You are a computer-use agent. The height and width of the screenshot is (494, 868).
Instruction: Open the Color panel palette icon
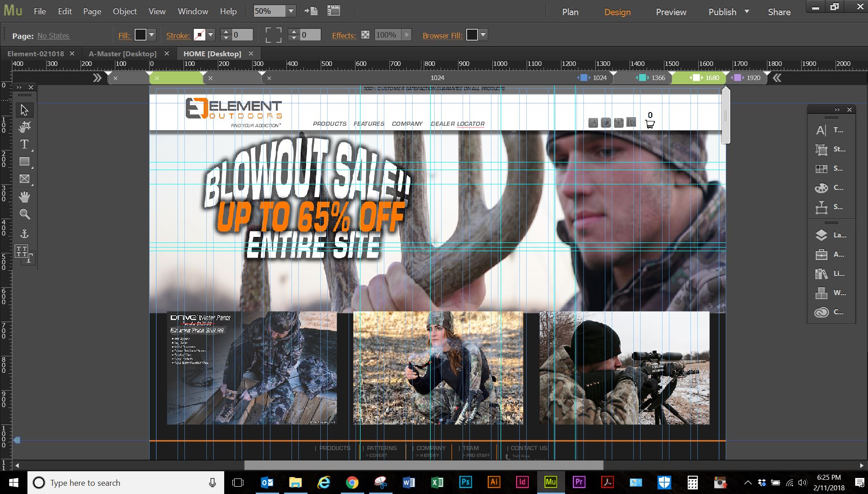[x=821, y=188]
